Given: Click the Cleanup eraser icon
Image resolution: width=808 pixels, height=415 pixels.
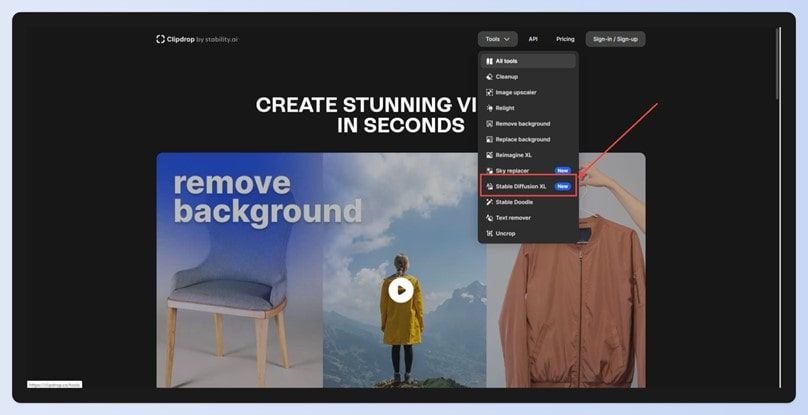Looking at the screenshot, I should click(x=490, y=77).
